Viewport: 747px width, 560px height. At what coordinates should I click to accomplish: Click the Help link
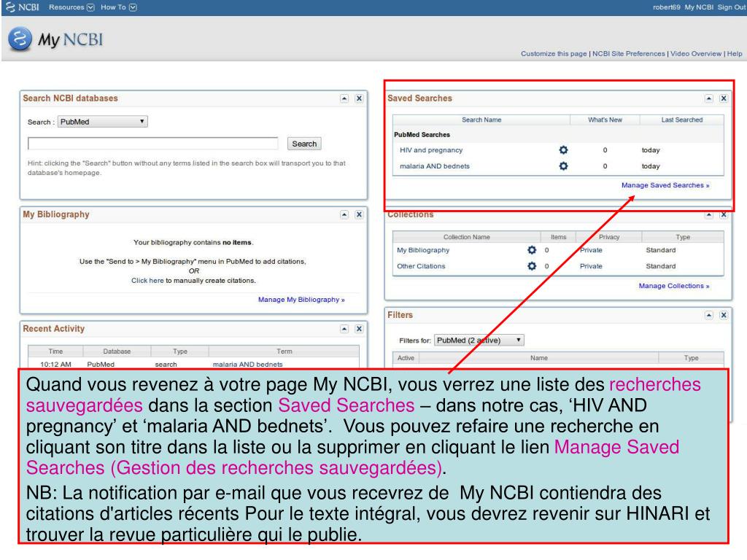(734, 54)
